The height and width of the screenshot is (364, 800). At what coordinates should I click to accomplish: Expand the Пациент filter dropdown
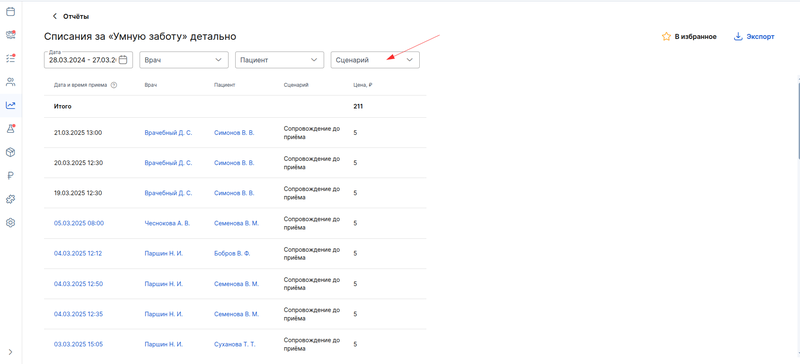(280, 60)
